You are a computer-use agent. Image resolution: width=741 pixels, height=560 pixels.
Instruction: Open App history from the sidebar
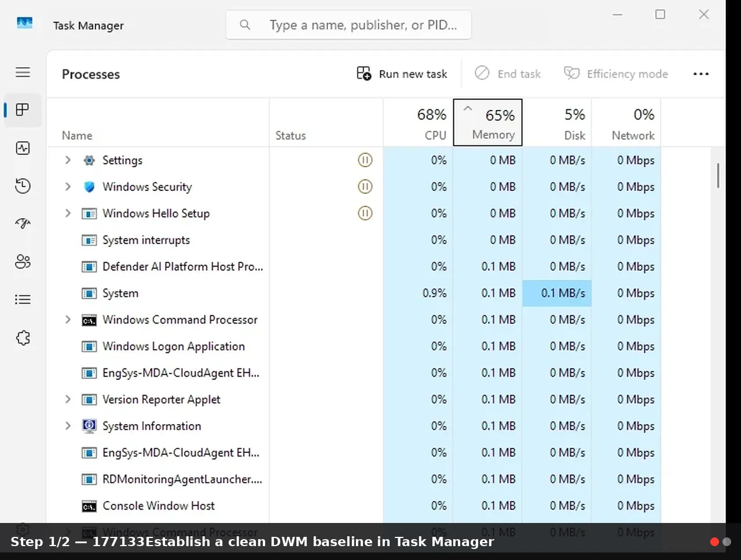click(x=23, y=186)
